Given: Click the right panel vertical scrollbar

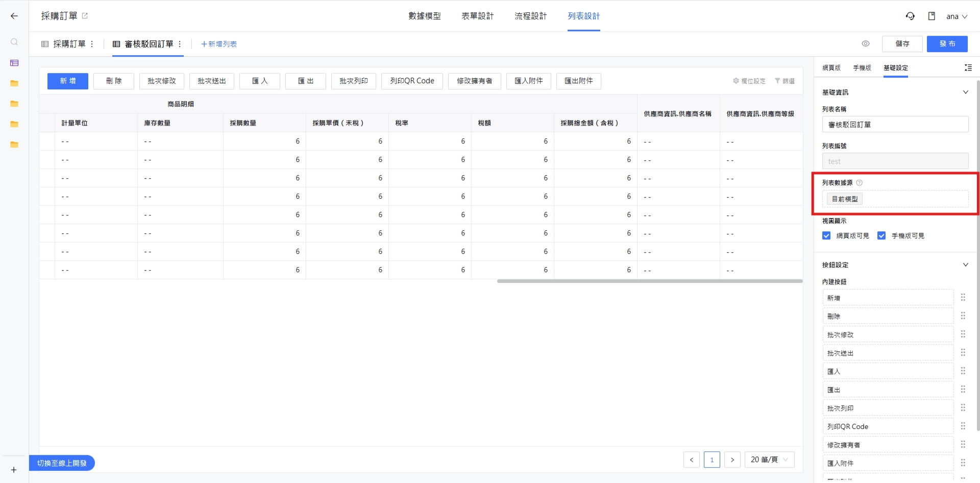Looking at the screenshot, I should 978,255.
